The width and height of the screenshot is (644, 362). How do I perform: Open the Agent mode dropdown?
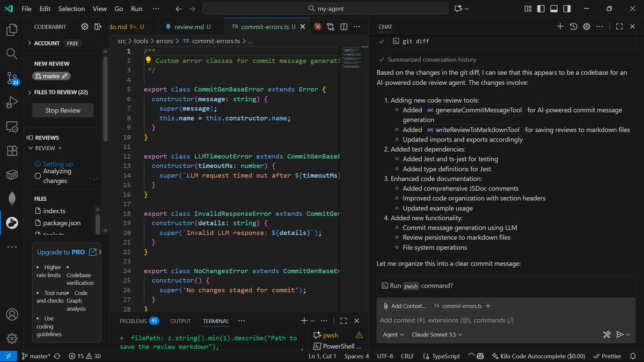pyautogui.click(x=394, y=334)
